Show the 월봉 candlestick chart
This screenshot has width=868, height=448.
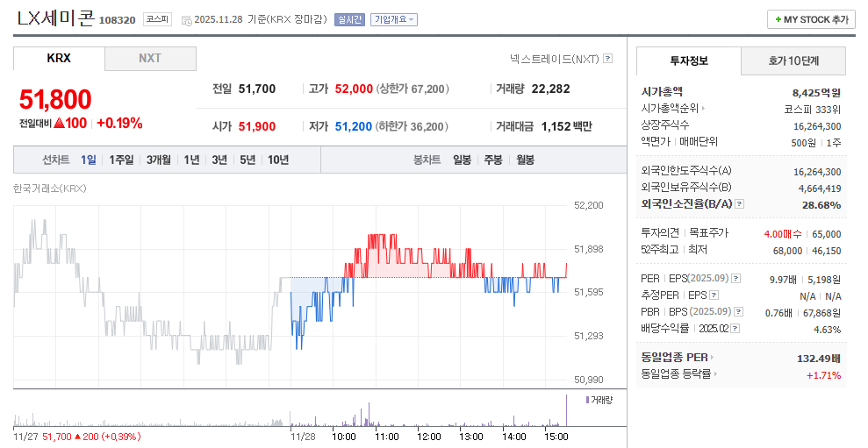click(x=526, y=160)
